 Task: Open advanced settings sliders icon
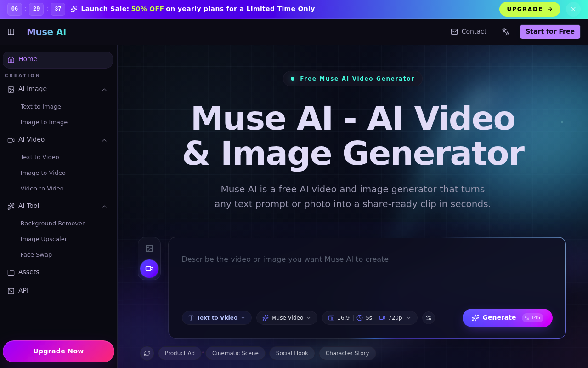429,318
